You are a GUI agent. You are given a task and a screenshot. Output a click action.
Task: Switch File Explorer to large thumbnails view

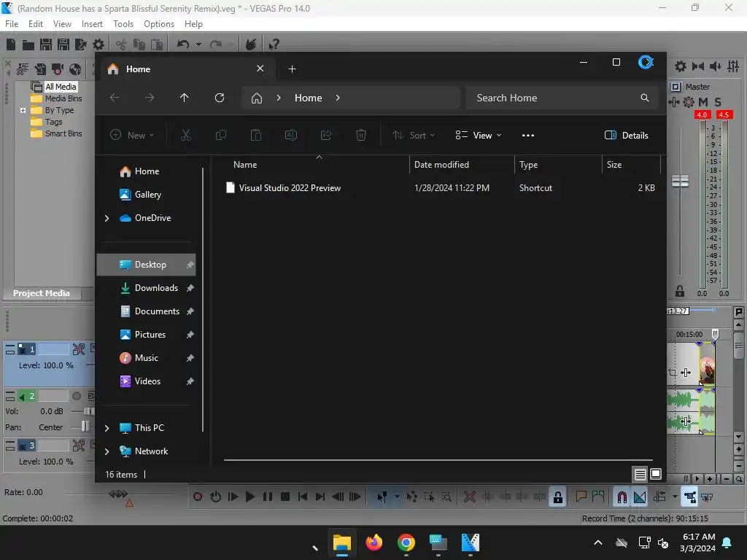656,474
